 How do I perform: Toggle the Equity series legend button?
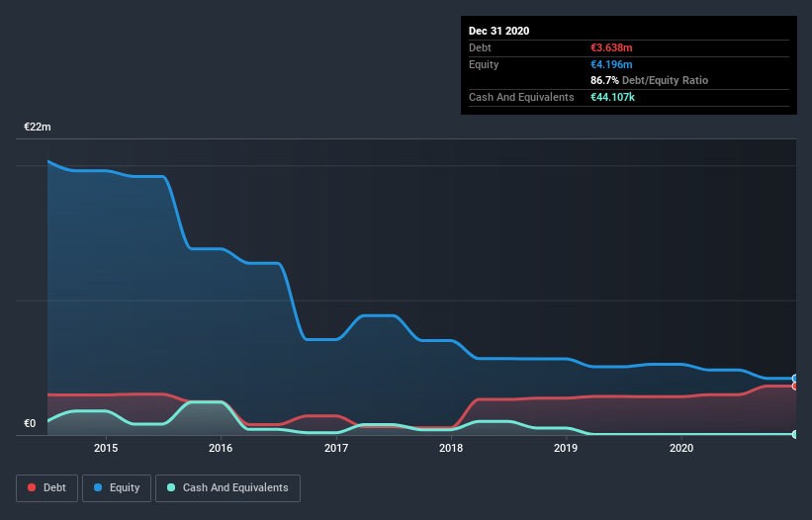(x=117, y=488)
